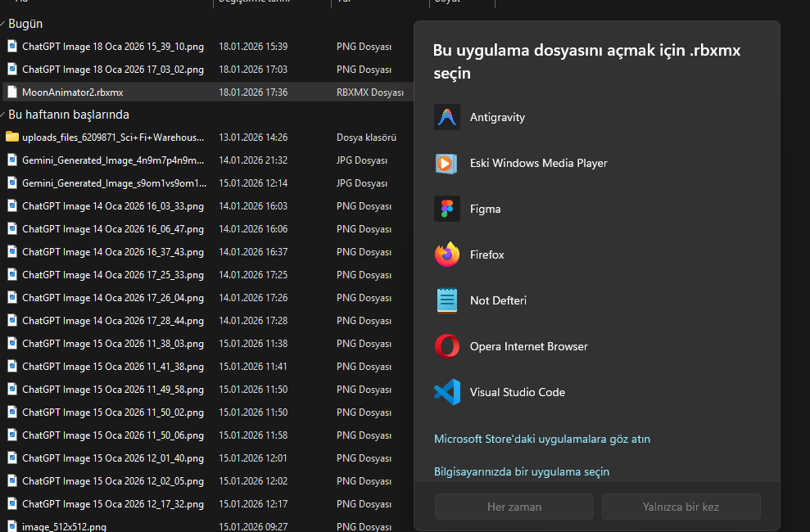Image resolution: width=810 pixels, height=532 pixels.
Task: Select the Antigravity app name
Action: 497,118
